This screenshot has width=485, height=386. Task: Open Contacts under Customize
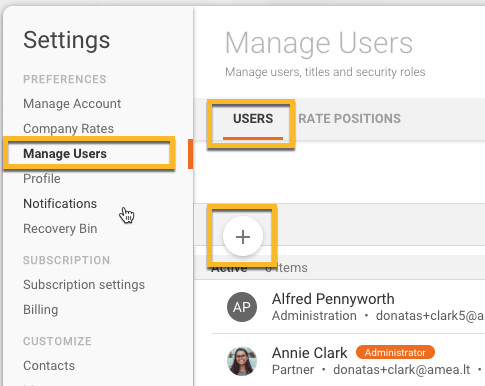[49, 366]
